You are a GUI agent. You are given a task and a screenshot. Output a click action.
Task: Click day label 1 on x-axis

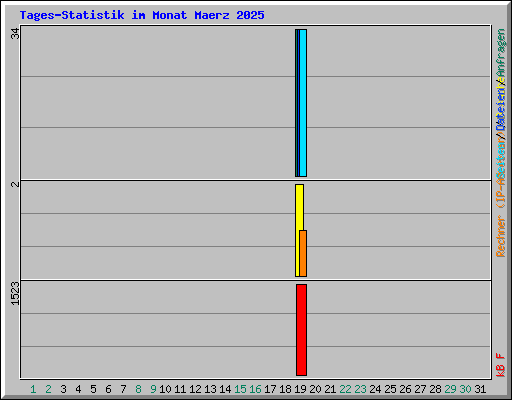33,389
